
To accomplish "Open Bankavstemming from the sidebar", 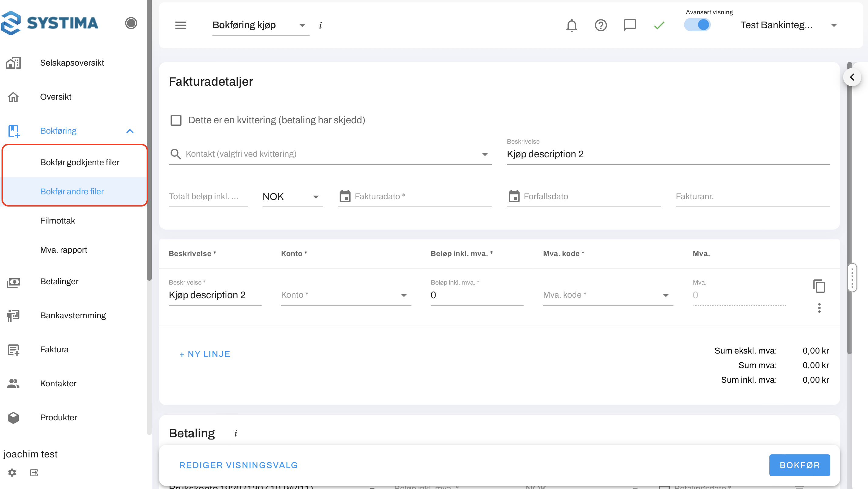I will click(x=73, y=315).
